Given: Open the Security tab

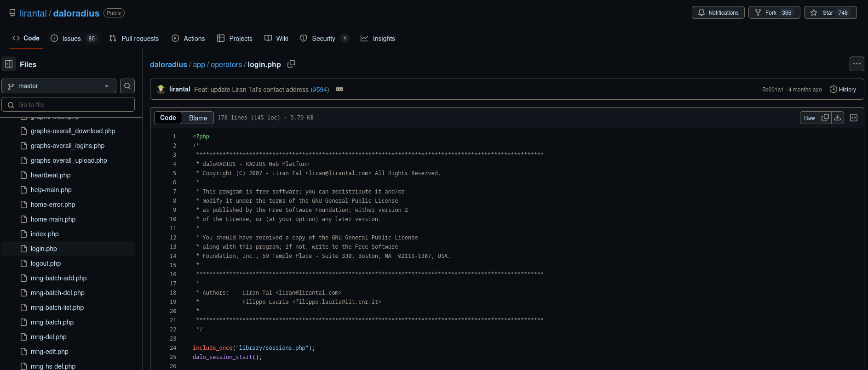Looking at the screenshot, I should click(x=324, y=38).
